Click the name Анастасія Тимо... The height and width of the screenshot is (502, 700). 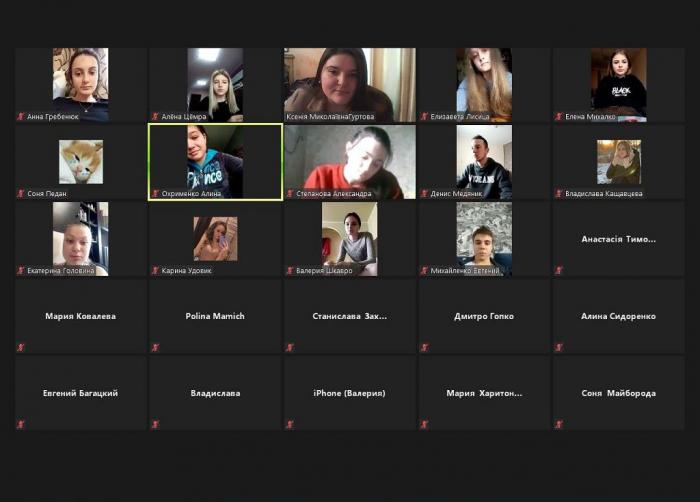point(618,239)
